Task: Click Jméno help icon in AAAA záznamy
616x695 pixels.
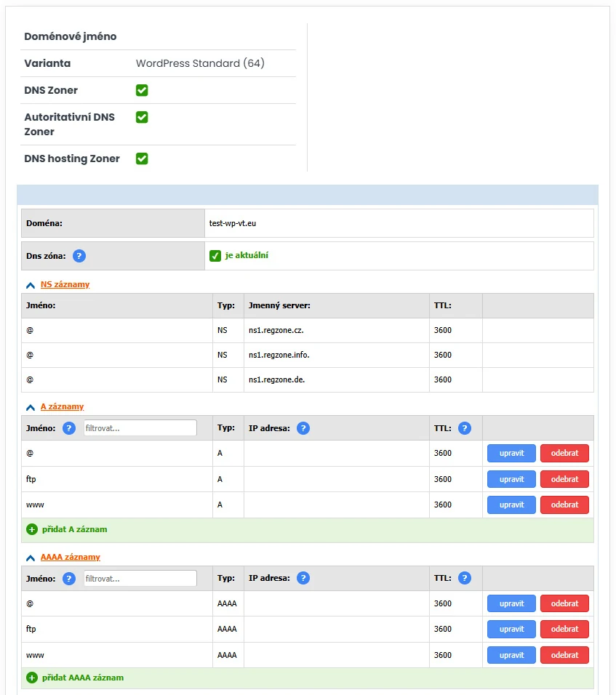Action: pyautogui.click(x=69, y=579)
